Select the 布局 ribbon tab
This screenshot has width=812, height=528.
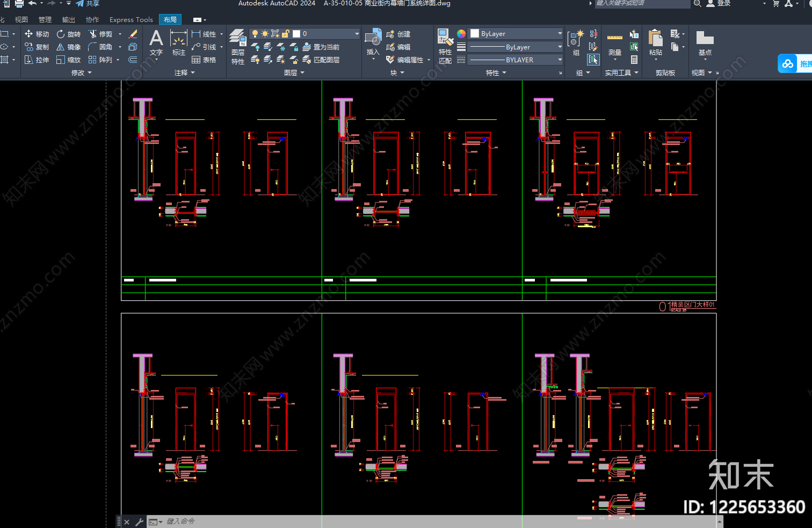click(170, 20)
